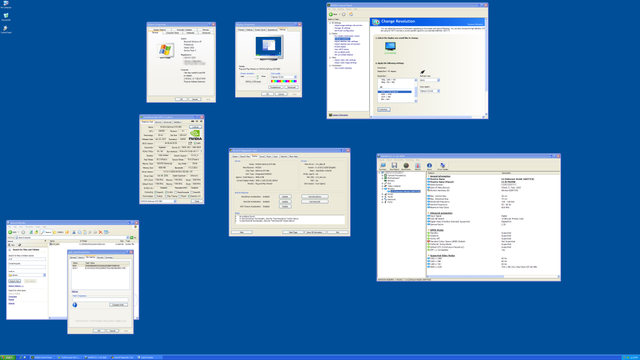Open the GPU selection dropdown in GPU-Z
Viewport: 640px width, 360px height.
click(x=158, y=201)
